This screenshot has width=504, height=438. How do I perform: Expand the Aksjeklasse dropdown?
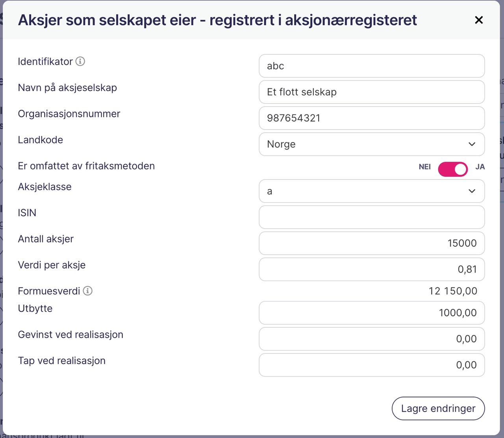point(371,191)
